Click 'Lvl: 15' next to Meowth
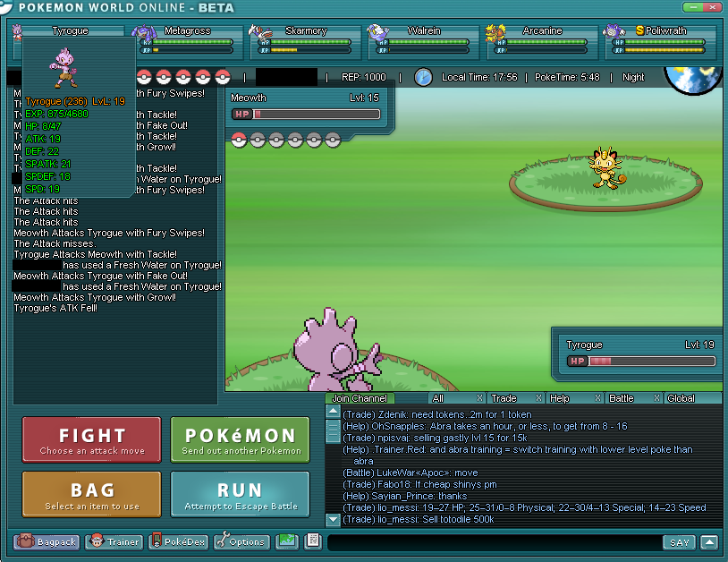 (x=364, y=98)
